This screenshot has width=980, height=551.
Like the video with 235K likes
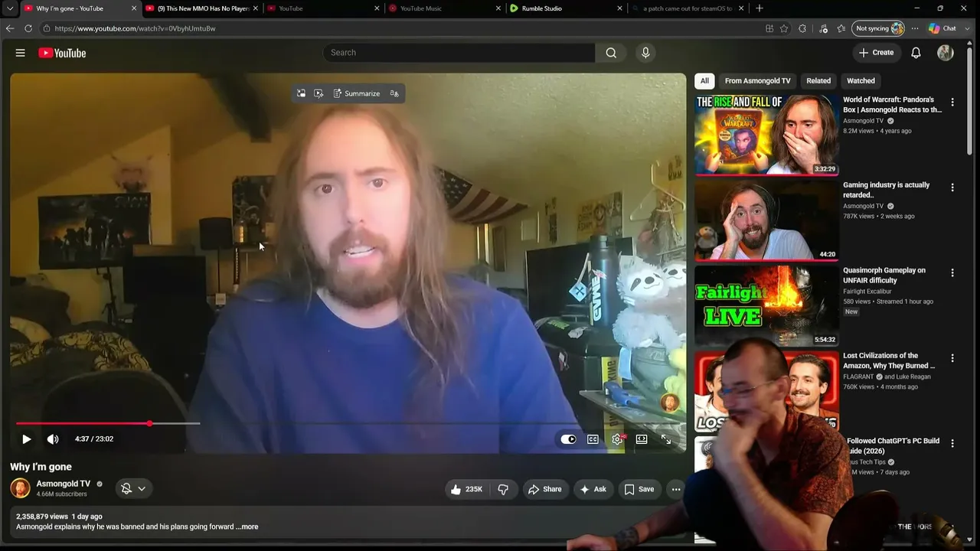467,489
